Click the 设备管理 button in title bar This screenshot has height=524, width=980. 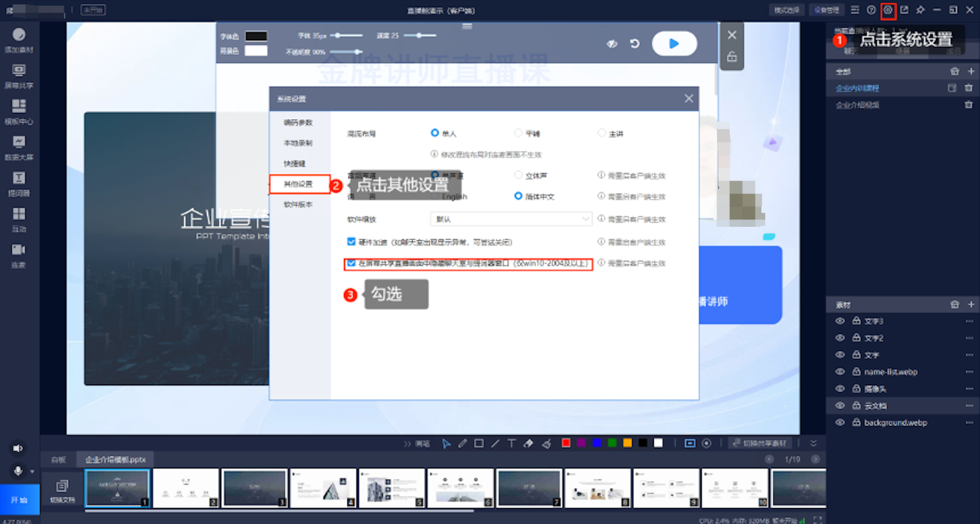(x=826, y=10)
